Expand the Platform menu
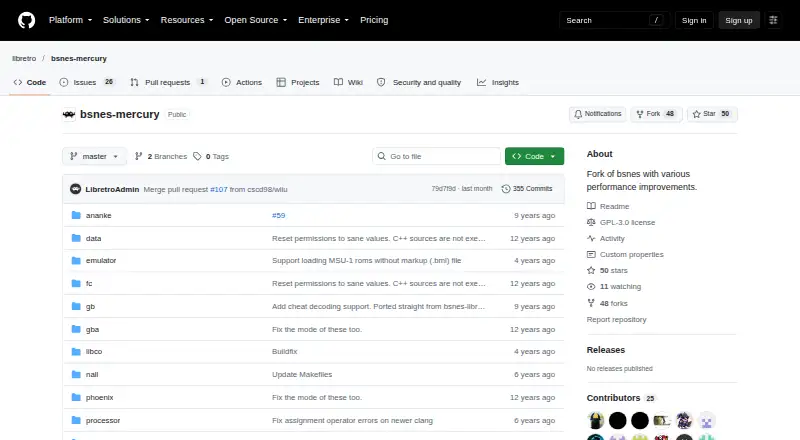Viewport: 800px width, 440px height. (x=70, y=20)
